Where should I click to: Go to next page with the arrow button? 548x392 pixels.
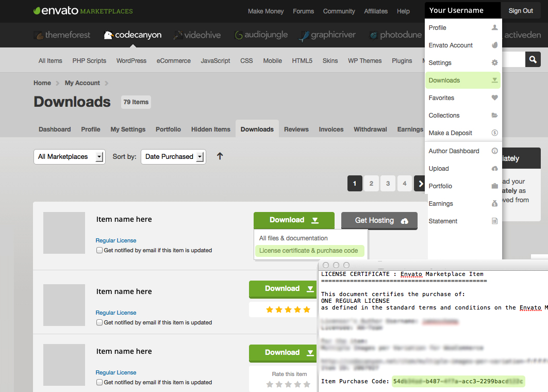click(x=420, y=184)
